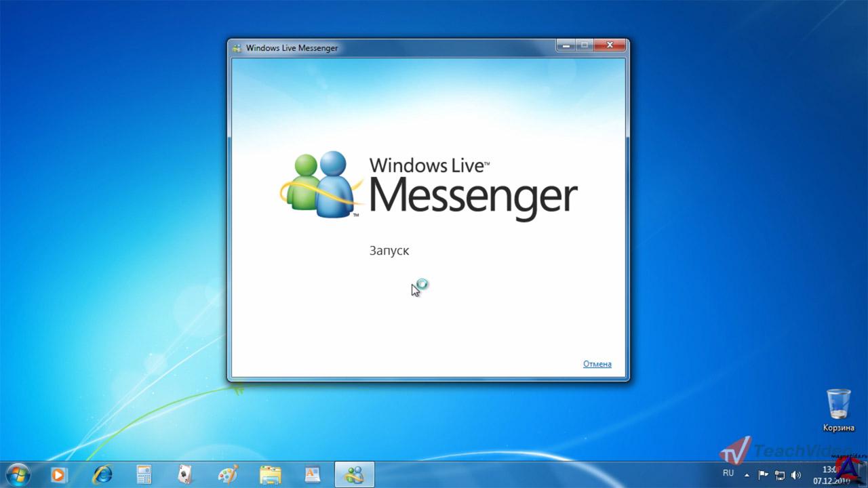Open Windows Explorer folder icon
This screenshot has height=488, width=868.
coord(270,474)
